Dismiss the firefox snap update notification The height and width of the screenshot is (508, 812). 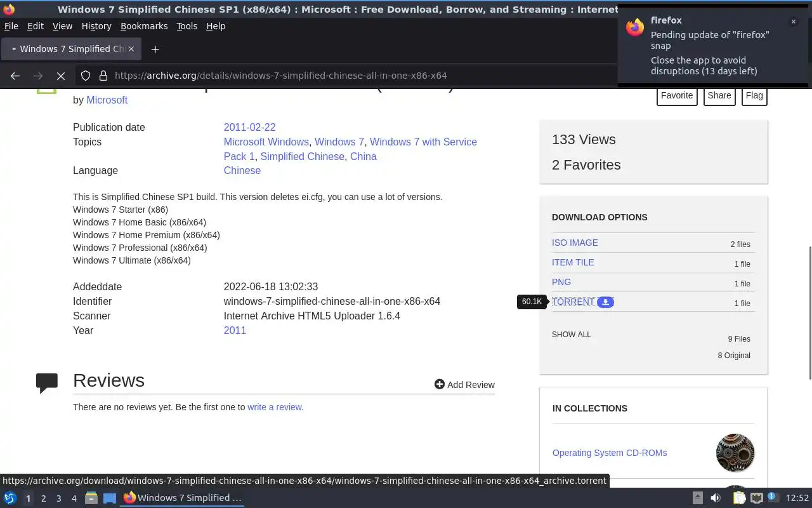click(793, 22)
